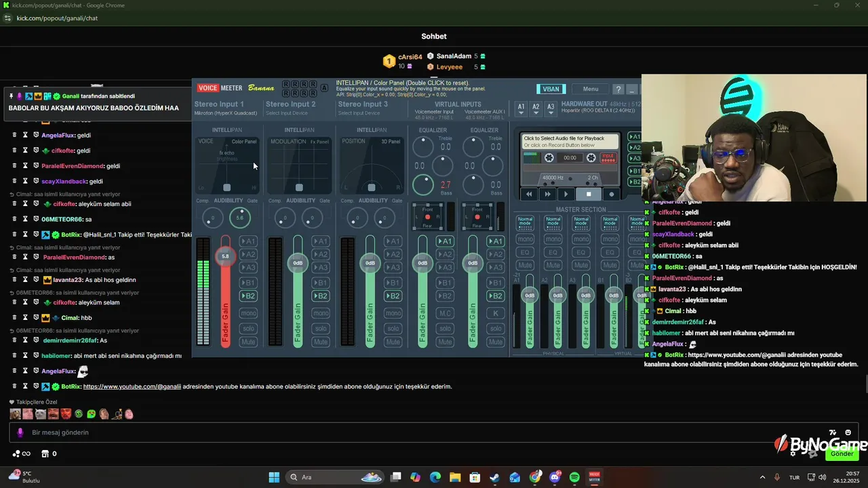Image resolution: width=868 pixels, height=488 pixels.
Task: Toggle A1 routing on Voicemeeter Input strip
Action: (x=445, y=241)
